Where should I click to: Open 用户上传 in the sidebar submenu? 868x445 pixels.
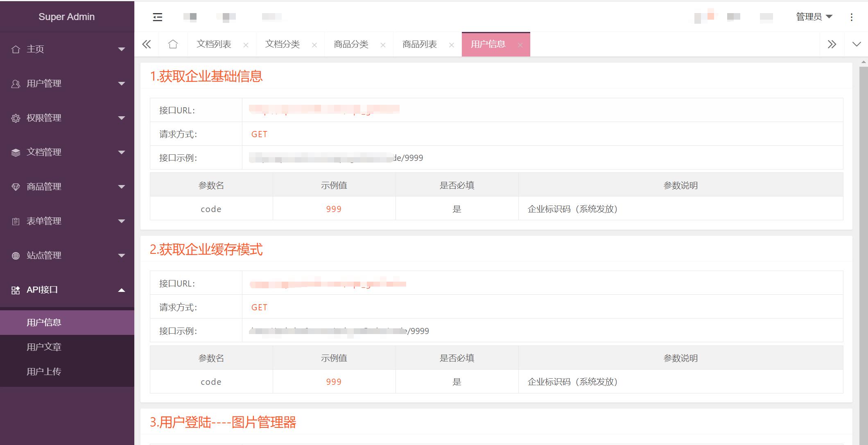pyautogui.click(x=67, y=372)
